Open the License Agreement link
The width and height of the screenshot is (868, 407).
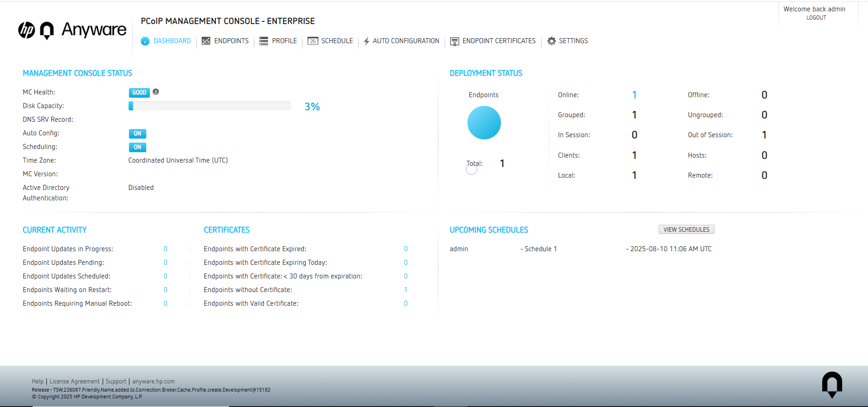click(74, 382)
